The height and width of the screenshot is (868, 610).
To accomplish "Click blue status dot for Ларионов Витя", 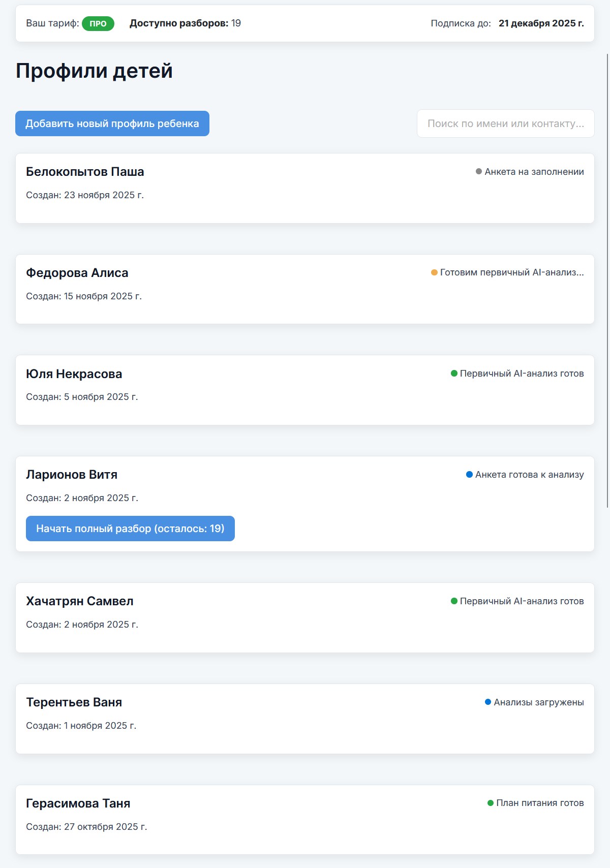I will pyautogui.click(x=469, y=475).
